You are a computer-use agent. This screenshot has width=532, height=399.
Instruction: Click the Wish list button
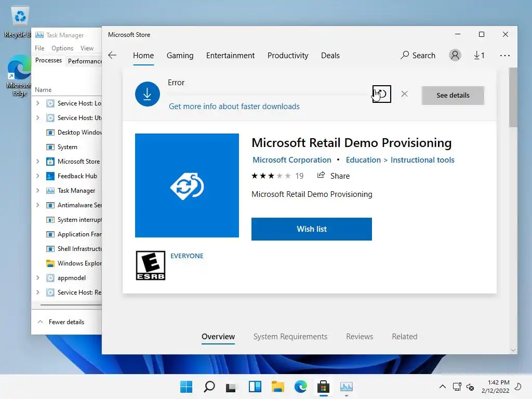pyautogui.click(x=312, y=229)
